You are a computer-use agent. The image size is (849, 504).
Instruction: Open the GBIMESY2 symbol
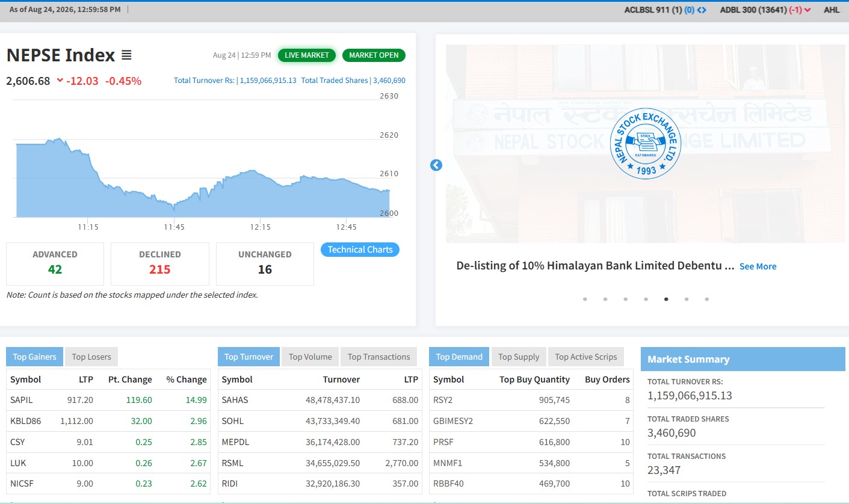click(x=453, y=421)
